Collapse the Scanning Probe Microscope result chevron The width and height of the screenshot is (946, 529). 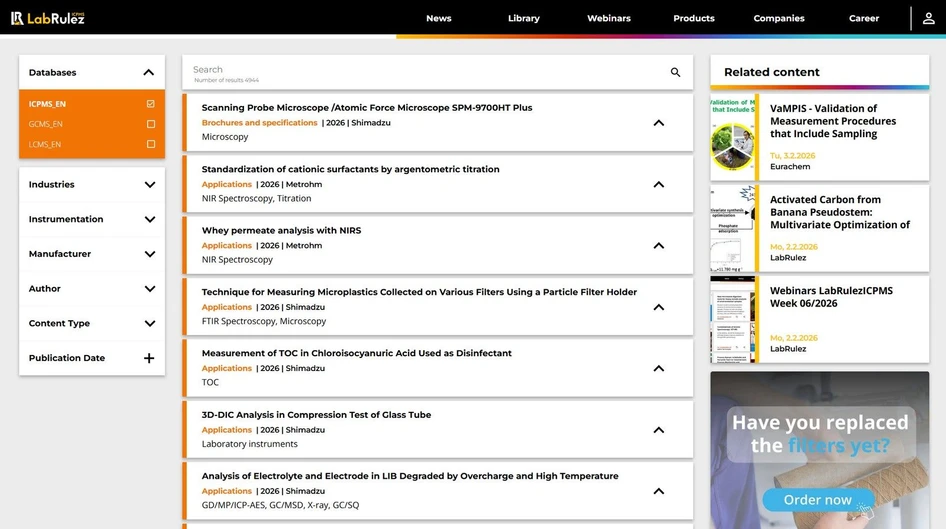(x=659, y=123)
